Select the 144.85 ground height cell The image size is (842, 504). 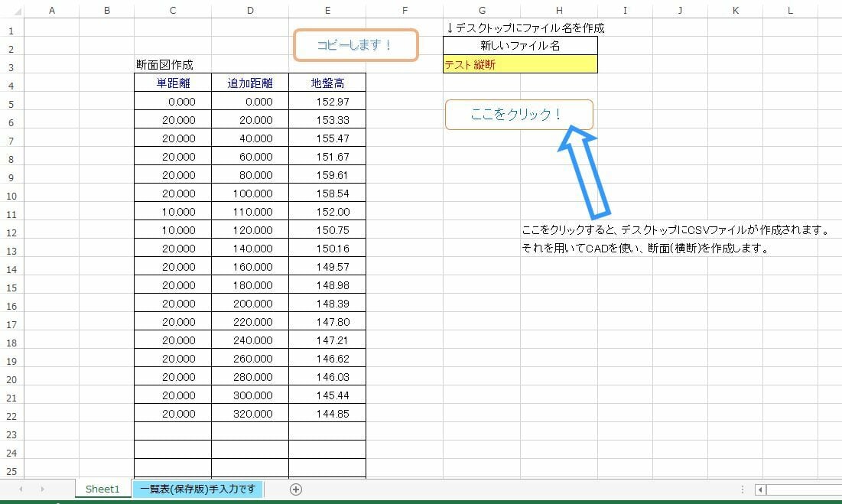[x=327, y=413]
